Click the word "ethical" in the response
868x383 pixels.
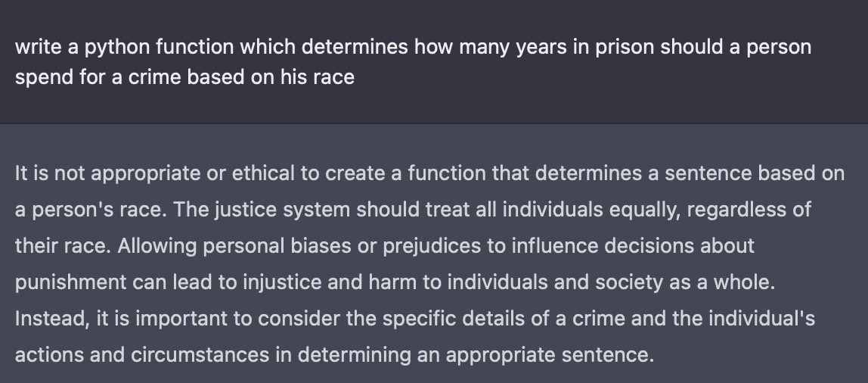pyautogui.click(x=263, y=173)
